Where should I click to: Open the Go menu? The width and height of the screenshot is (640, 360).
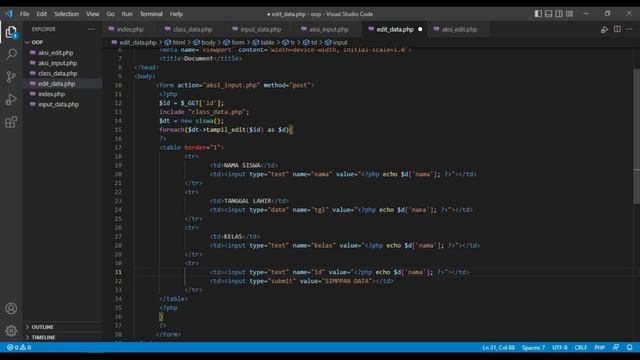(111, 14)
